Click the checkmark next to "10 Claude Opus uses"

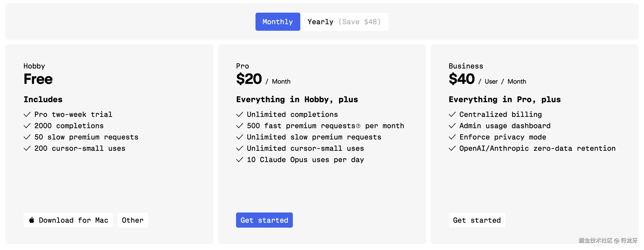(x=239, y=160)
